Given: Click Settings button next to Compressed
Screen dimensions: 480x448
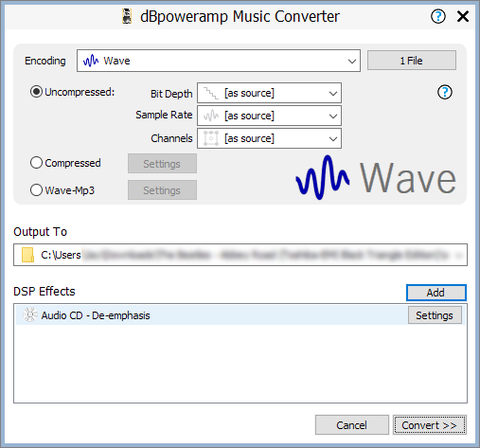Looking at the screenshot, I should pyautogui.click(x=162, y=164).
